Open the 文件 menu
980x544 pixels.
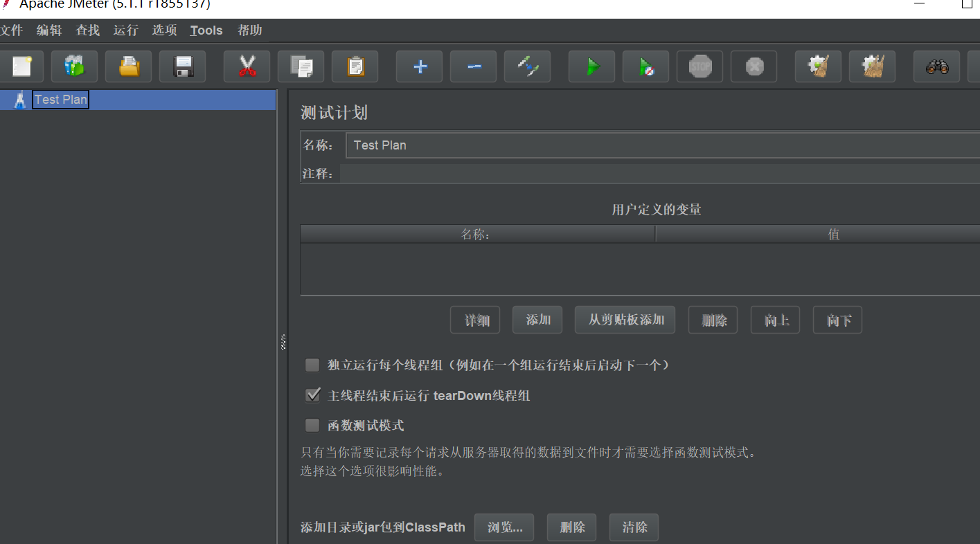click(11, 30)
